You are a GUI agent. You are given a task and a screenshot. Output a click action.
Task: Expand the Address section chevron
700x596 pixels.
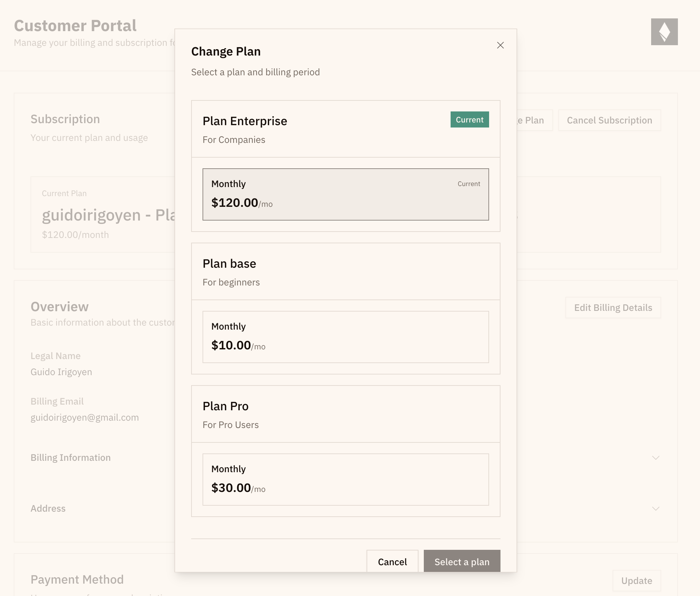[x=655, y=508]
